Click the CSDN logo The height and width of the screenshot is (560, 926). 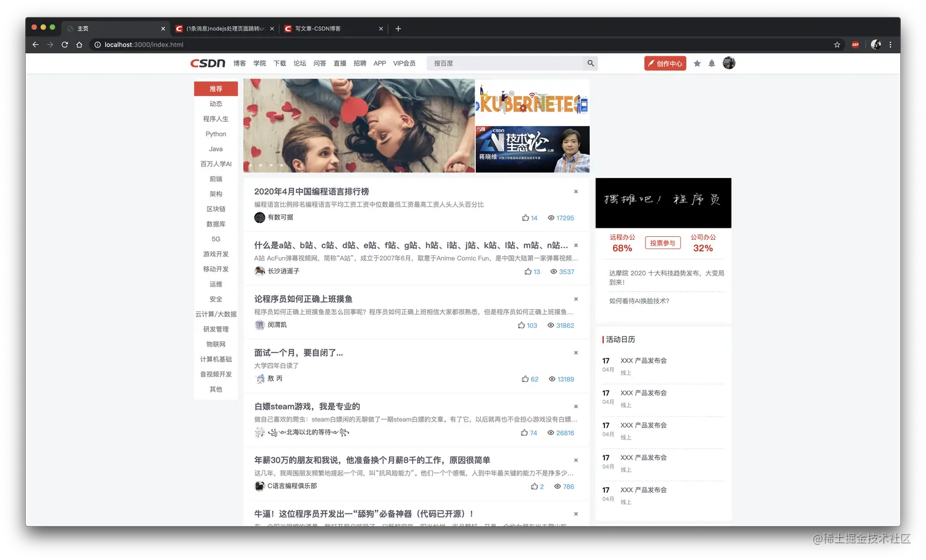coord(208,63)
